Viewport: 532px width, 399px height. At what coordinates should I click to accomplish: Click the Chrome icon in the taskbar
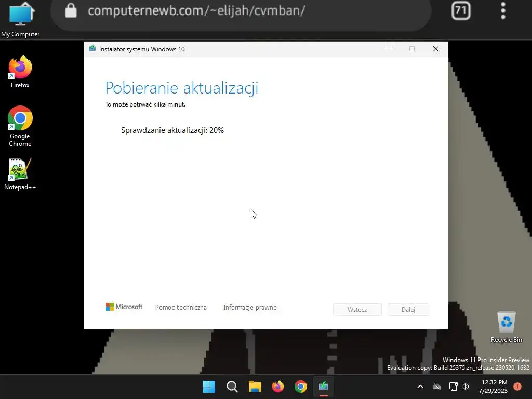point(301,387)
